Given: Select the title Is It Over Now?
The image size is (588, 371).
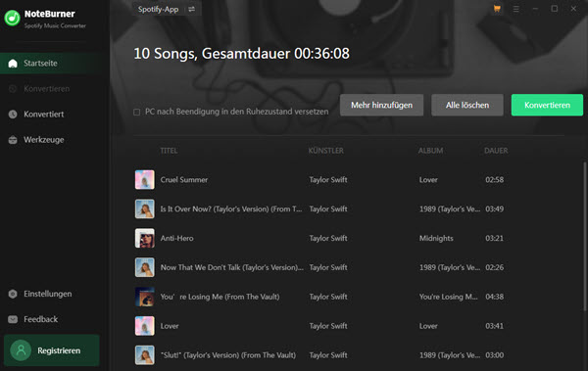Looking at the screenshot, I should (231, 209).
